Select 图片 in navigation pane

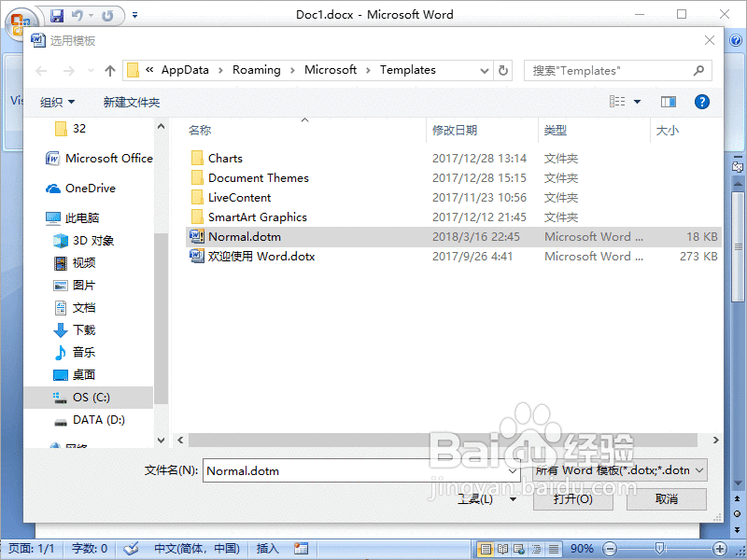point(75,286)
